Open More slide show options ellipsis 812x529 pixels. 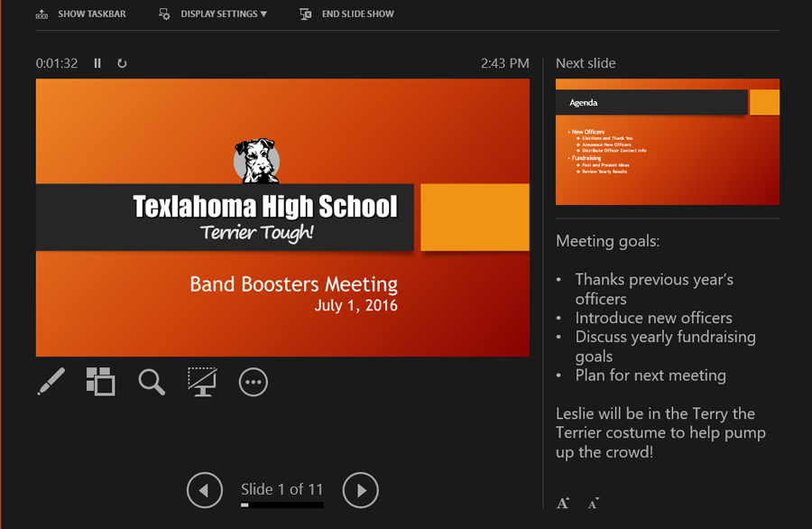254,383
